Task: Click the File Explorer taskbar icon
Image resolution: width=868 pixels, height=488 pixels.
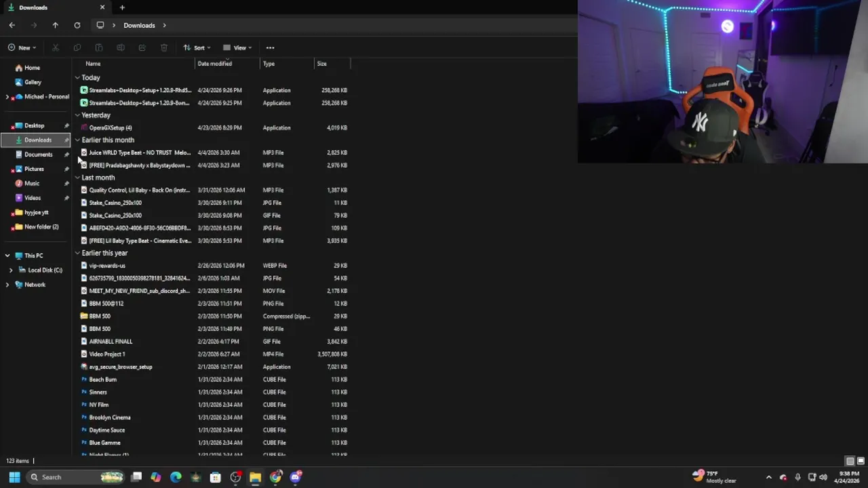Action: (x=255, y=477)
